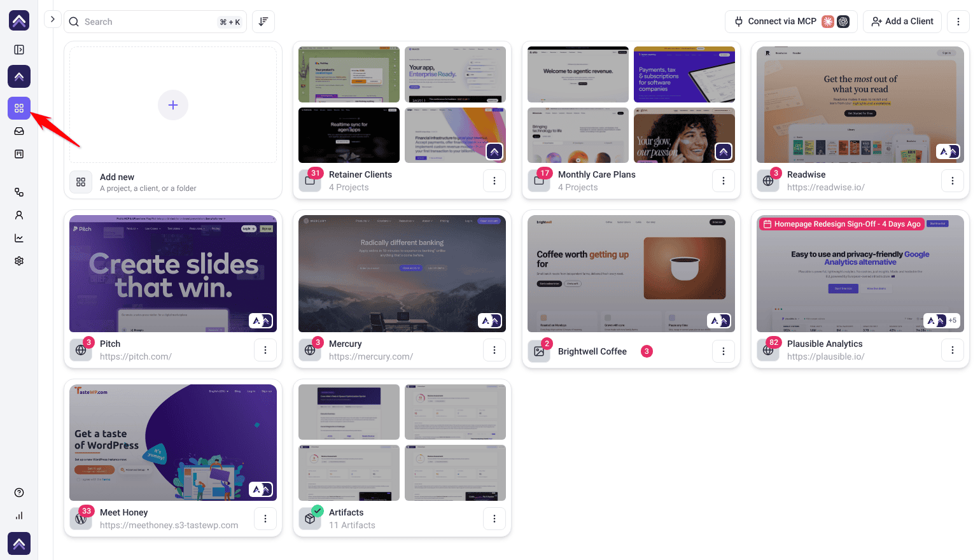Open Retainer Clients three-dot menu
The image size is (980, 560).
click(x=494, y=181)
